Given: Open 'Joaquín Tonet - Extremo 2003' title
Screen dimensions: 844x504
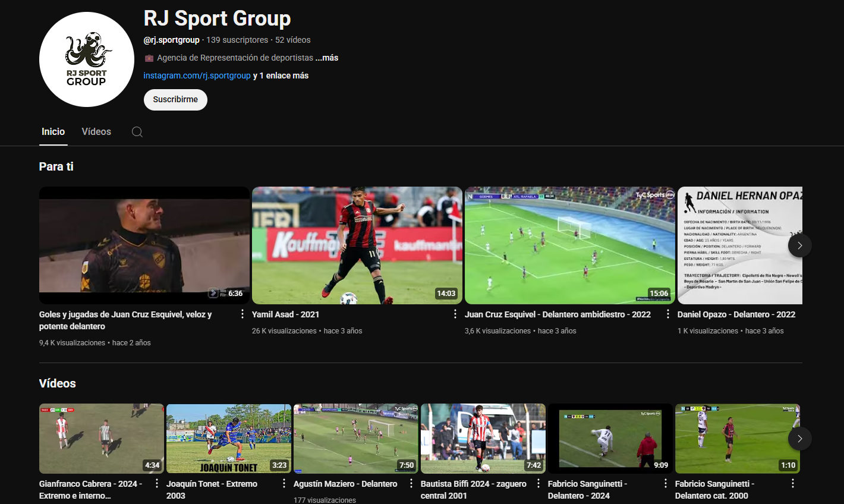Looking at the screenshot, I should [212, 490].
